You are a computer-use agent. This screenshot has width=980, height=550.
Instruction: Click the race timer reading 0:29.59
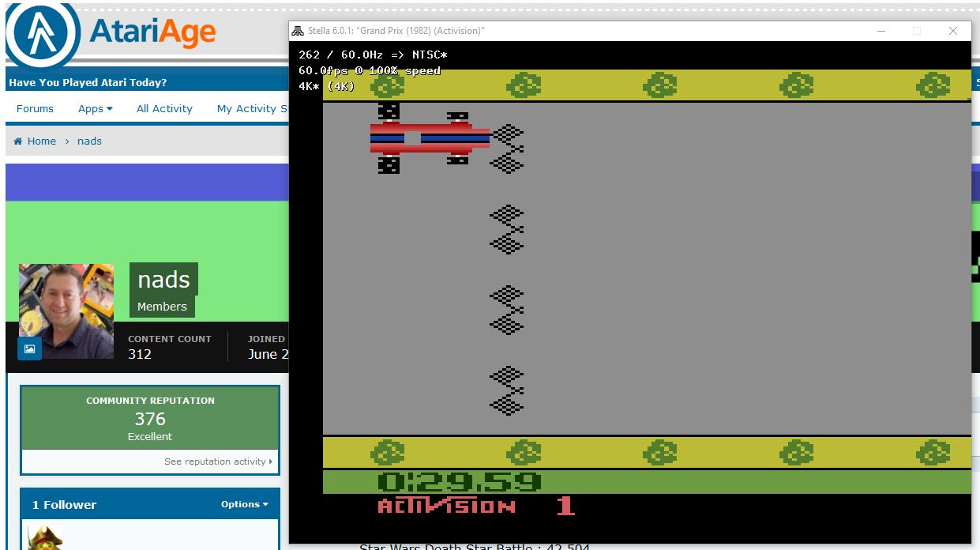click(x=459, y=481)
